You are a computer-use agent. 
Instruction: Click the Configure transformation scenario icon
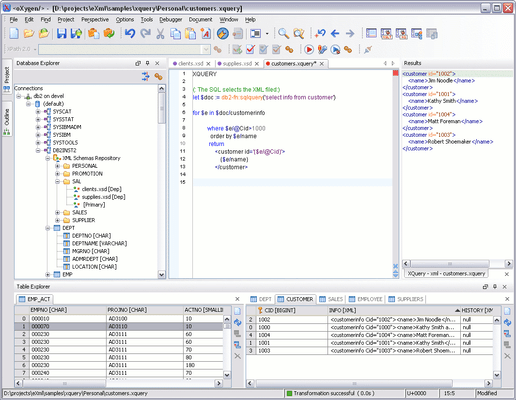[322, 50]
